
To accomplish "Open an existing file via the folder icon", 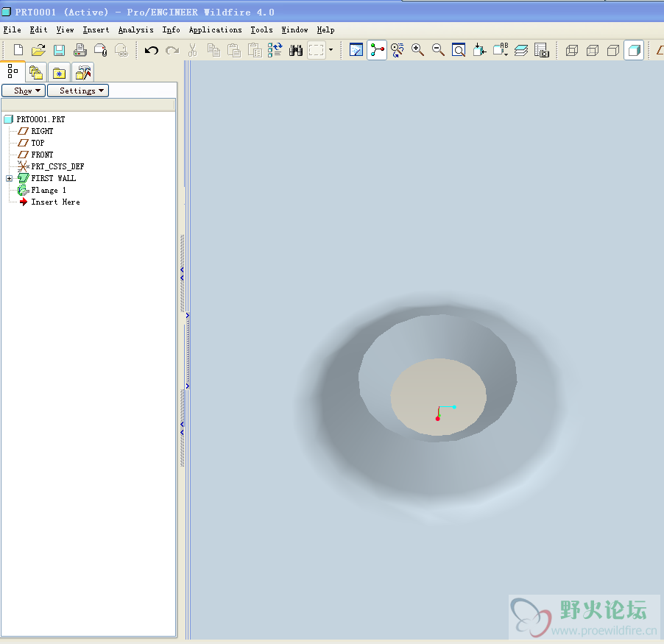I will tap(38, 50).
